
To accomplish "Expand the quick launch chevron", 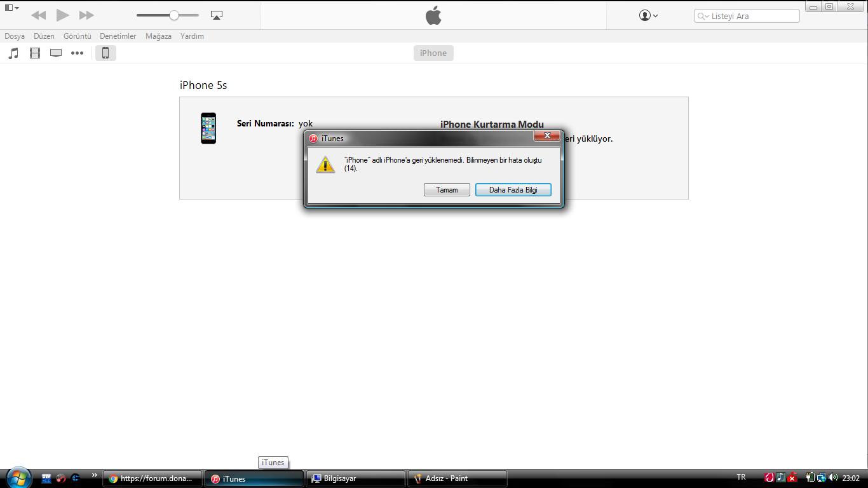I will (95, 475).
